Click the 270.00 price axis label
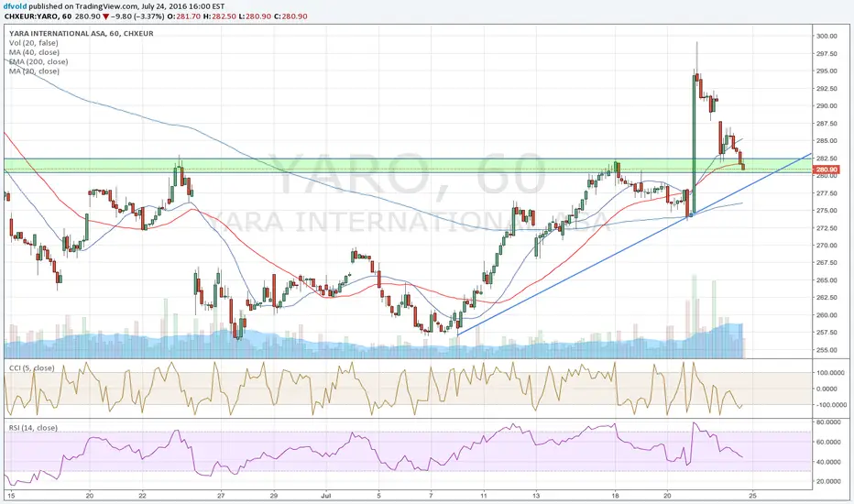Image resolution: width=854 pixels, height=504 pixels. 827,246
